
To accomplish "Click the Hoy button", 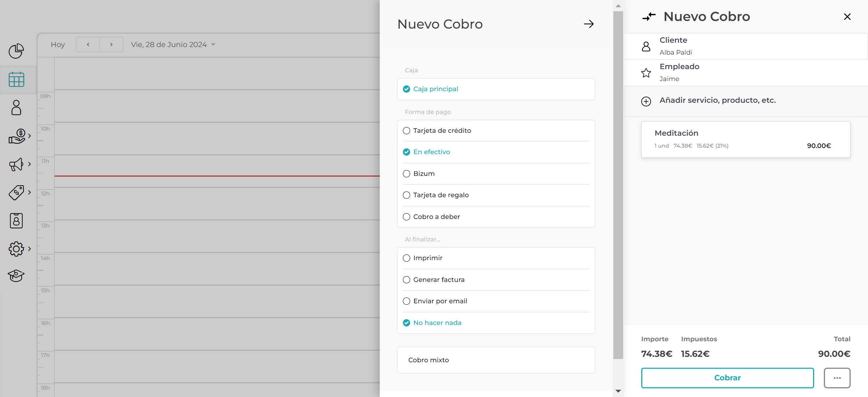I will 58,45.
